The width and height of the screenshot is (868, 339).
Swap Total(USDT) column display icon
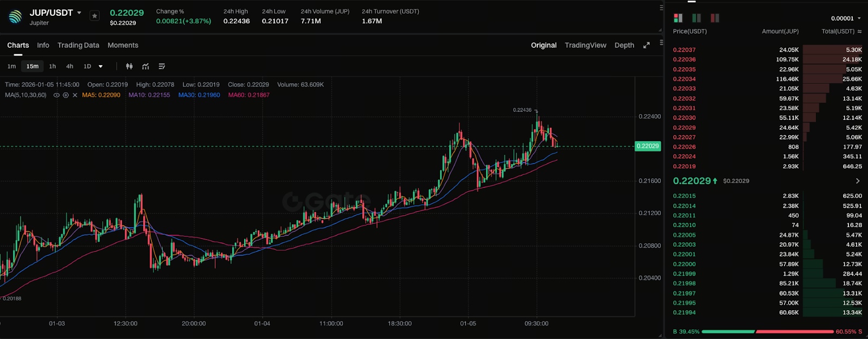[x=859, y=32]
